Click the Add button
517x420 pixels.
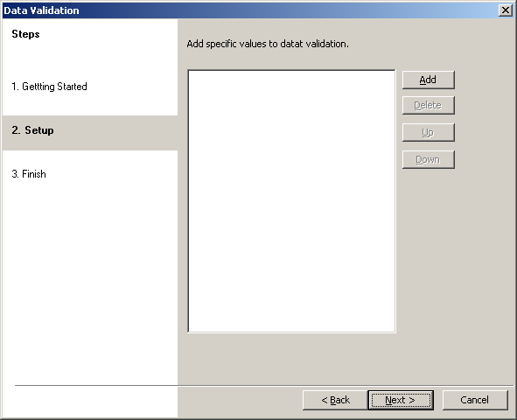pyautogui.click(x=429, y=80)
